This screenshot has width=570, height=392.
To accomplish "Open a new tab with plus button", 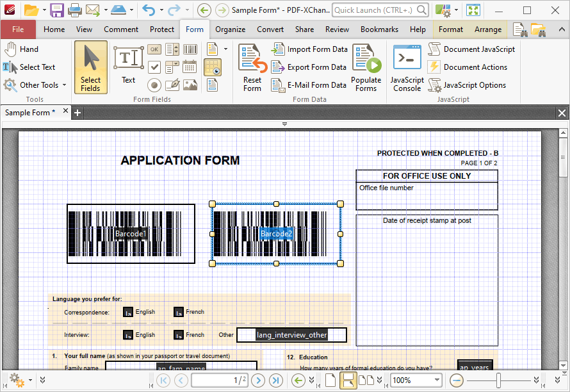I will [x=77, y=113].
